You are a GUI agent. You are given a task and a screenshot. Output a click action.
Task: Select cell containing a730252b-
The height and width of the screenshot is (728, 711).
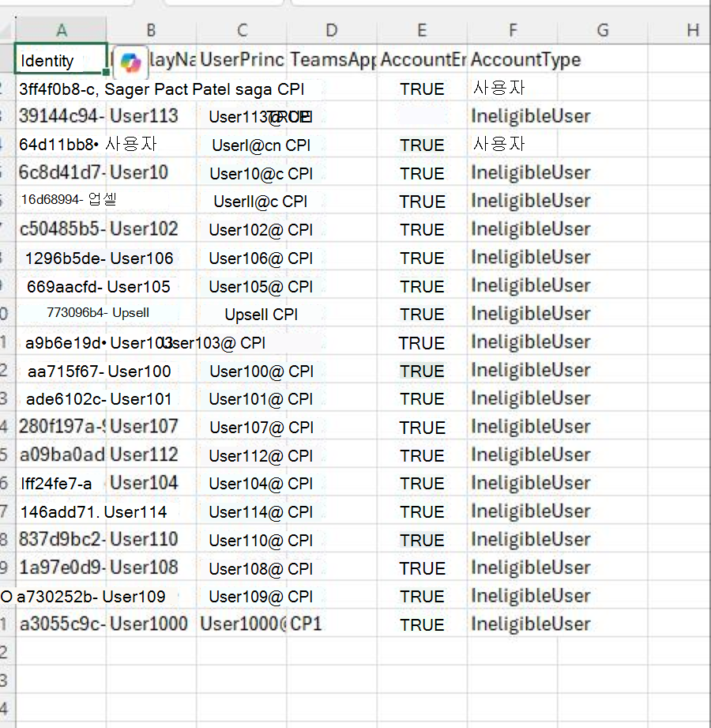(x=62, y=597)
